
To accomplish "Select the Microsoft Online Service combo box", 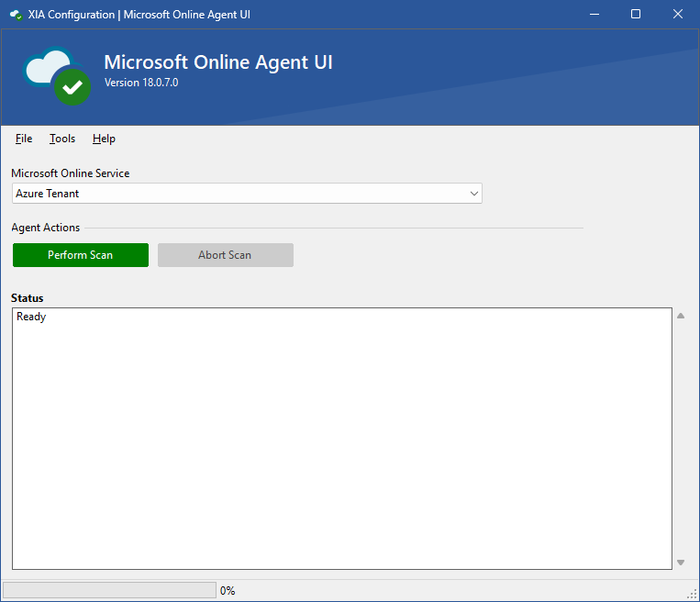I will (x=239, y=194).
